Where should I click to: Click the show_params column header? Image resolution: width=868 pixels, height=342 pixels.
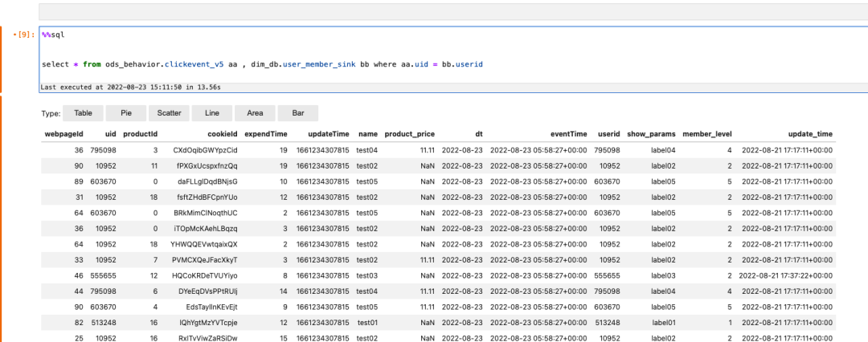[x=651, y=134]
